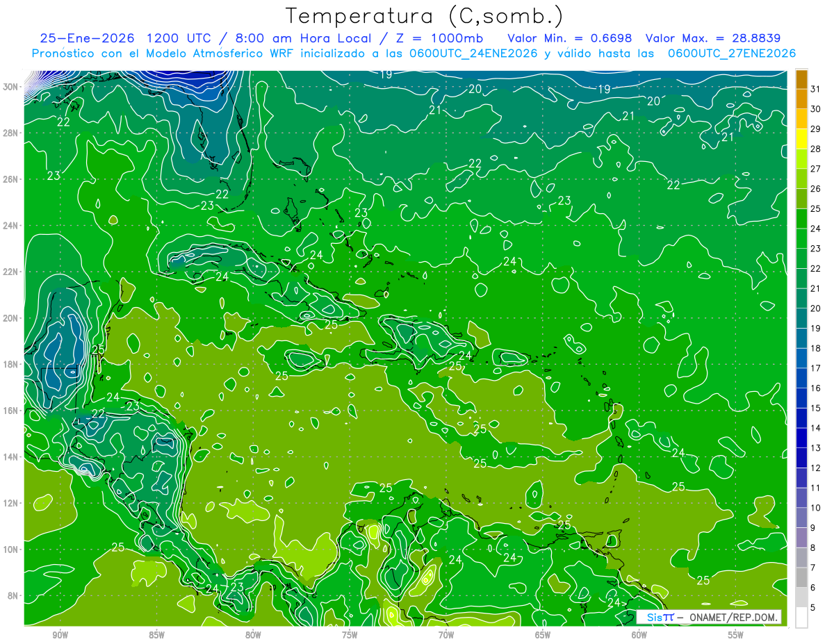Click the colorbar value "15"

click(x=816, y=408)
